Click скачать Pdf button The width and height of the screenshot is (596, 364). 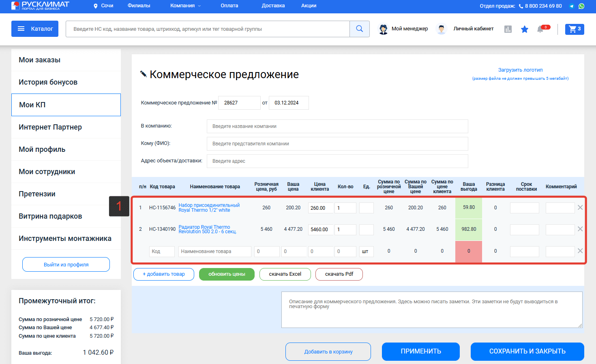[x=339, y=274]
